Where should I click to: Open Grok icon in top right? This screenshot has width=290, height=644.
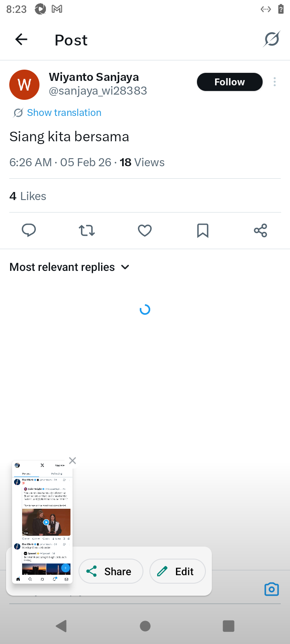coord(272,39)
